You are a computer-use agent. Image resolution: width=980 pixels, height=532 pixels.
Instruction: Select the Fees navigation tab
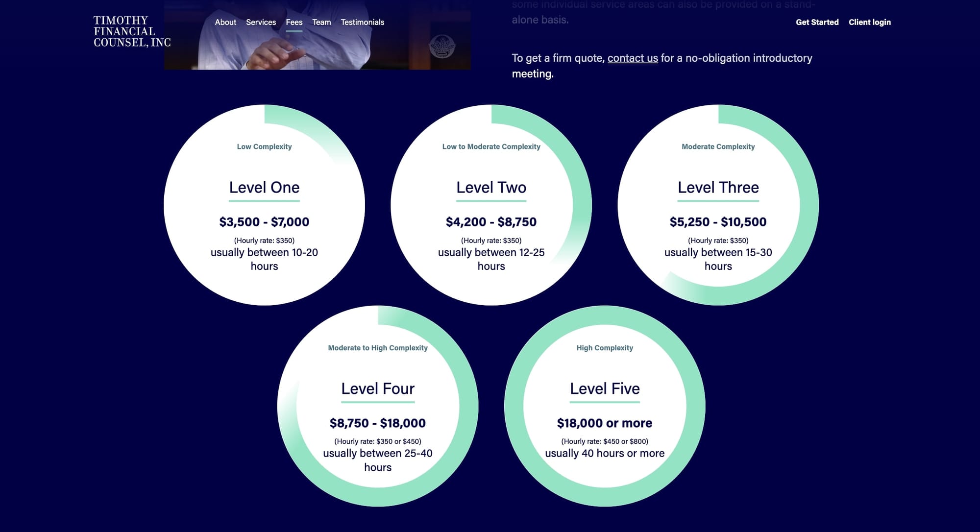[294, 22]
